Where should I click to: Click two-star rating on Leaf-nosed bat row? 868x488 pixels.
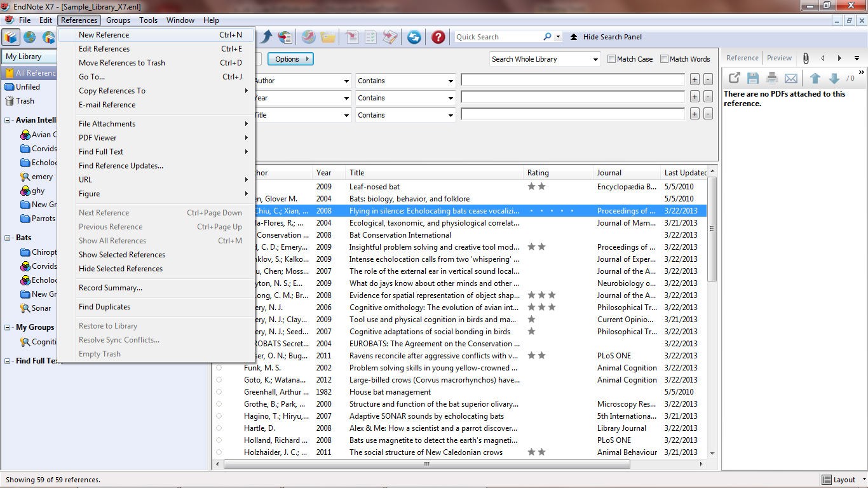(x=537, y=187)
